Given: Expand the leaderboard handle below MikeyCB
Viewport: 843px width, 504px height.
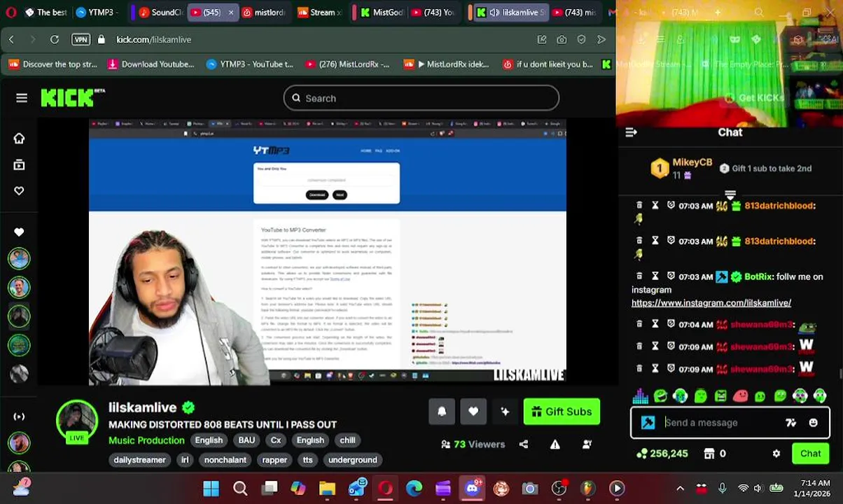Looking at the screenshot, I should point(730,195).
